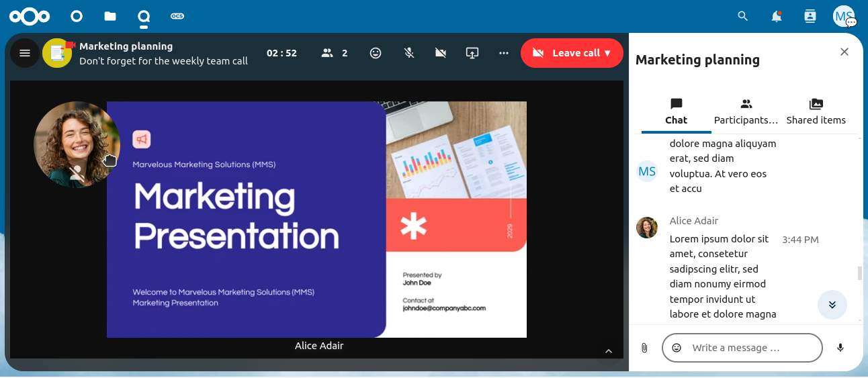Open the Talk app icon

tap(143, 16)
